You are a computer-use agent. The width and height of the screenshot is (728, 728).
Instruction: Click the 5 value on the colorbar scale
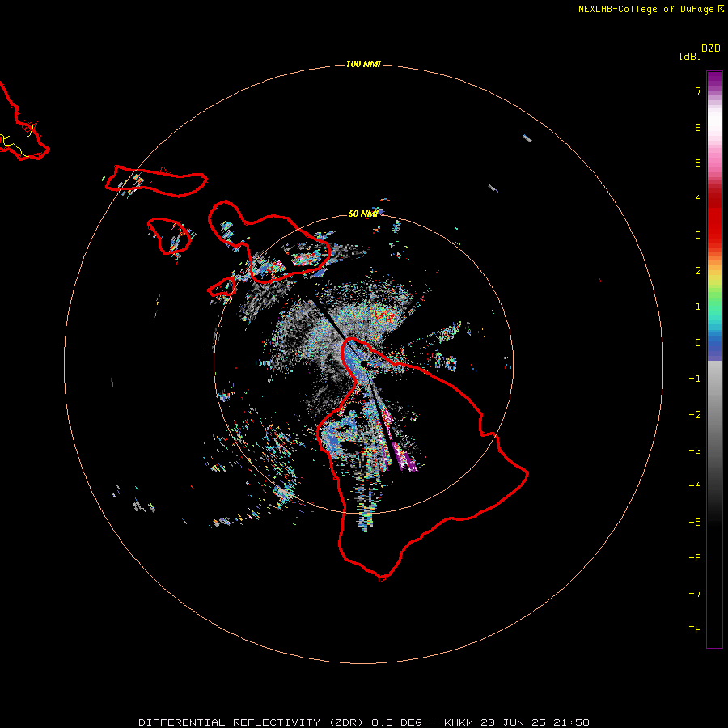coord(698,163)
